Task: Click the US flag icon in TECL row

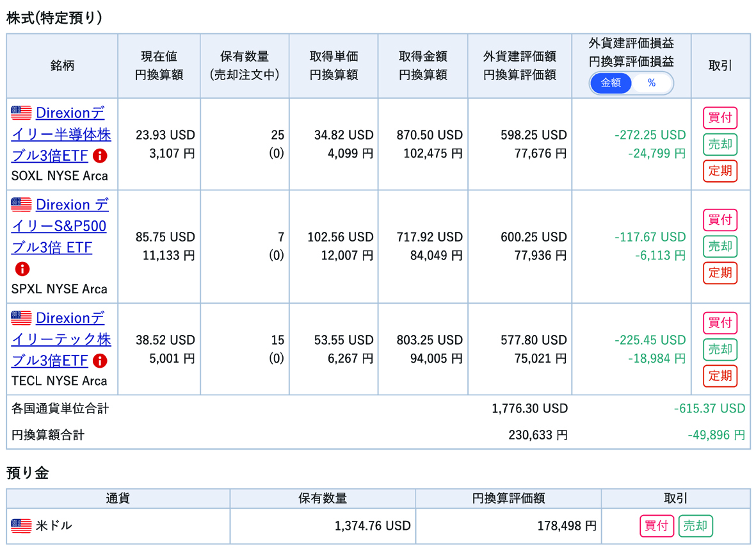Action: tap(21, 318)
